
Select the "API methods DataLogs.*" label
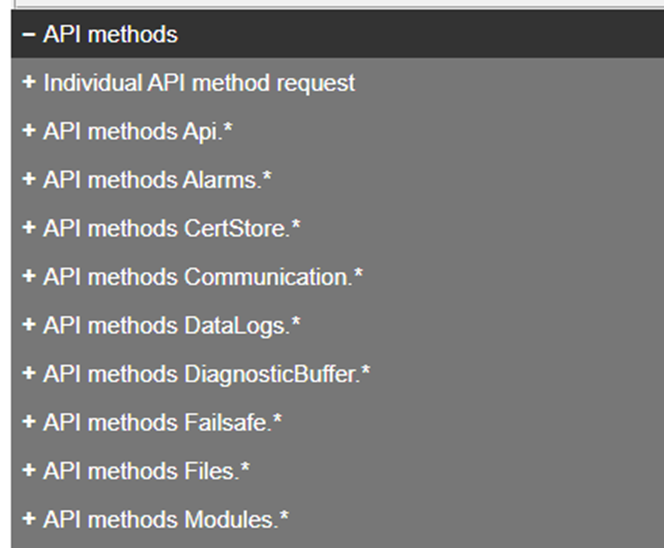pos(171,326)
